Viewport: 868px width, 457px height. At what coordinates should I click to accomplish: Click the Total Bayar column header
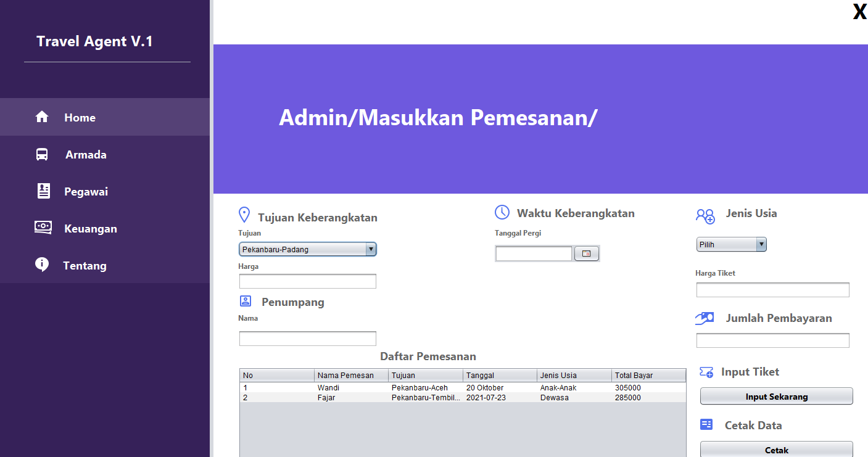[x=649, y=376]
